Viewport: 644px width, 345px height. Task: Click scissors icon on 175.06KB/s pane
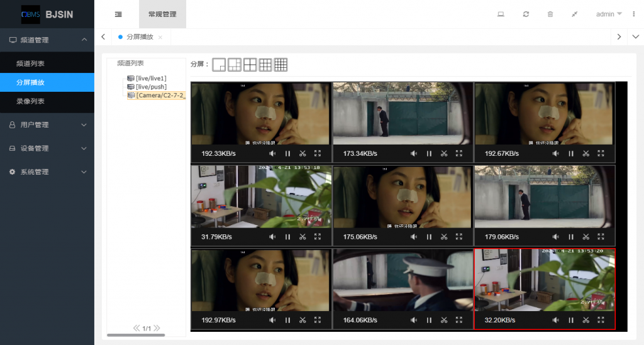pyautogui.click(x=444, y=237)
